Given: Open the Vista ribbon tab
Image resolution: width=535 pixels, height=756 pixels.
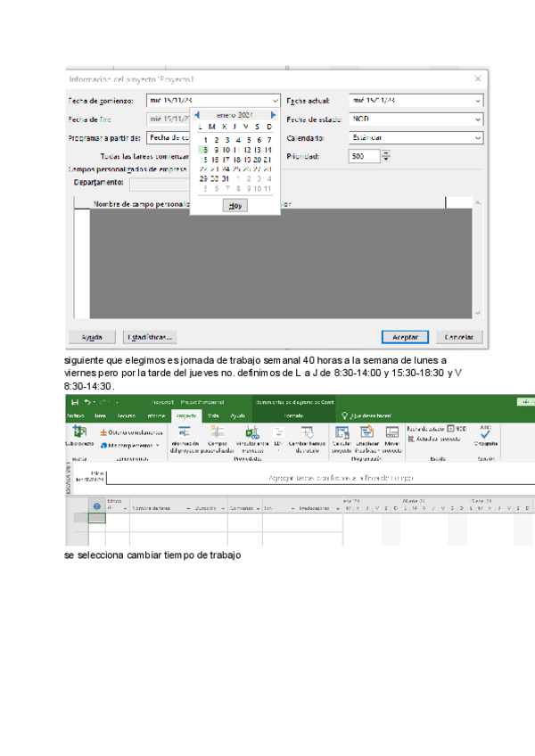Looking at the screenshot, I should click(x=213, y=415).
